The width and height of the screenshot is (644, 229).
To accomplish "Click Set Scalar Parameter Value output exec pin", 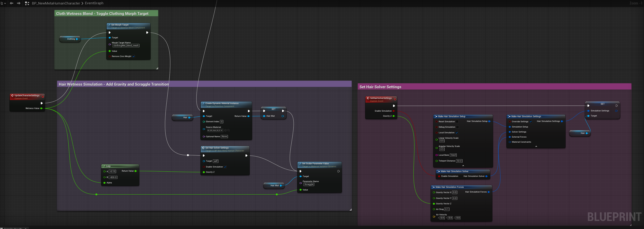I will click(338, 171).
